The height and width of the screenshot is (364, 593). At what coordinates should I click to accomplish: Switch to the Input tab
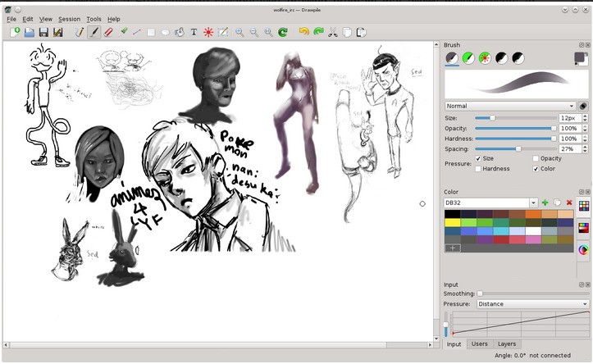pyautogui.click(x=454, y=344)
